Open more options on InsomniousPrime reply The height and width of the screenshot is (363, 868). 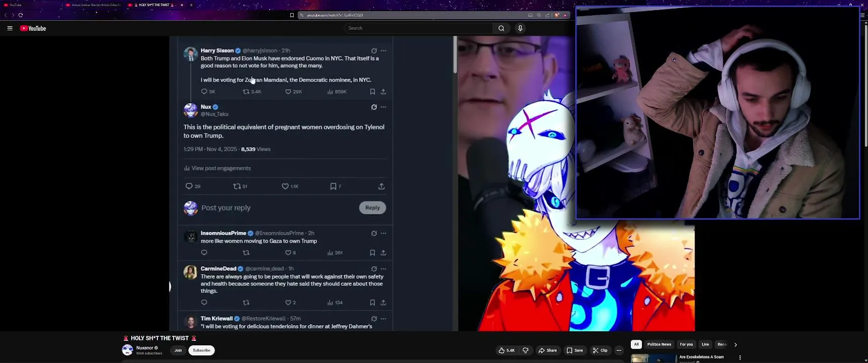[384, 233]
